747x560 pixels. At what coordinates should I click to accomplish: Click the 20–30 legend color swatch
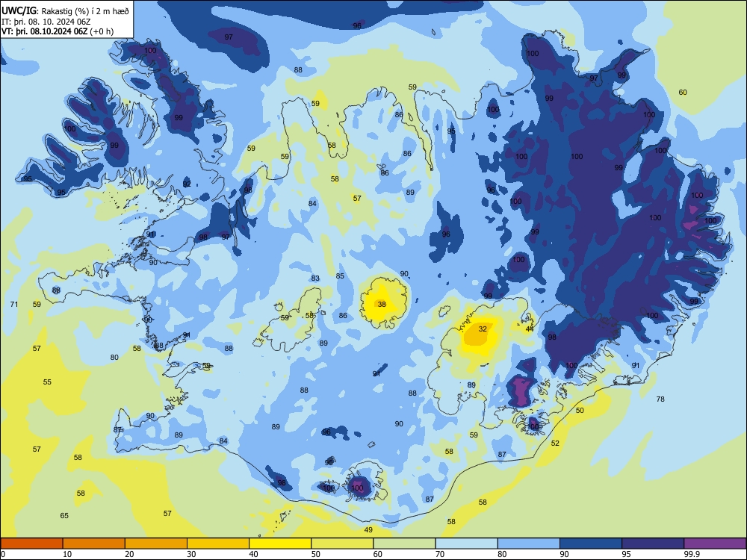point(156,544)
